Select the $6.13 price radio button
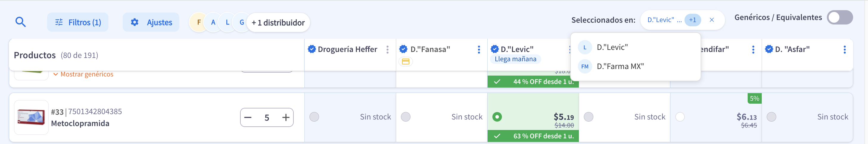The width and height of the screenshot is (868, 144). [x=680, y=117]
